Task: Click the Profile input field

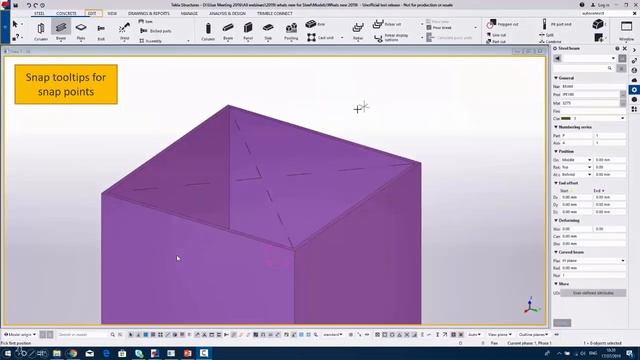Action: [591, 94]
